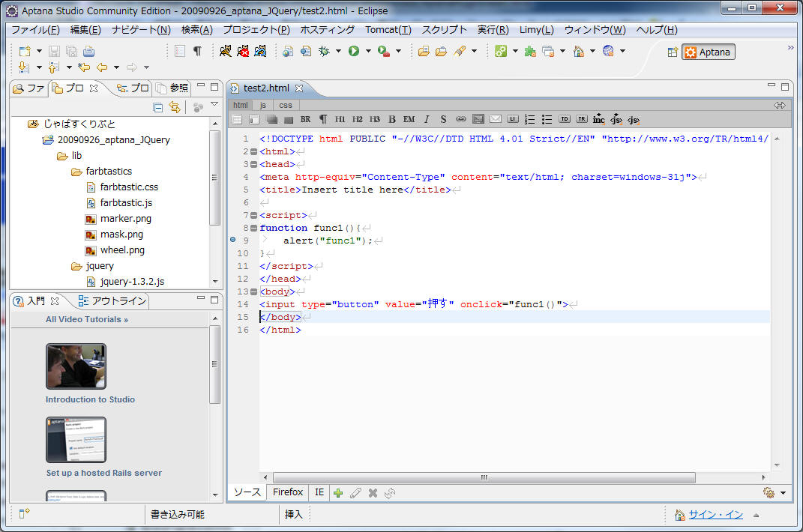Click the サイン・イン sign-in link

[x=715, y=515]
